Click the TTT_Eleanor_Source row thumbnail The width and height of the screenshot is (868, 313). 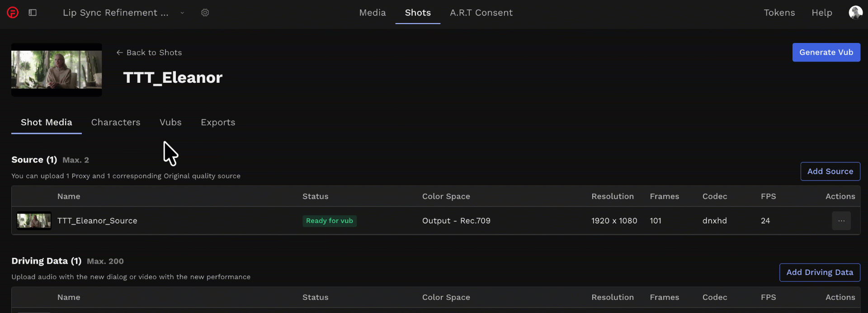34,221
